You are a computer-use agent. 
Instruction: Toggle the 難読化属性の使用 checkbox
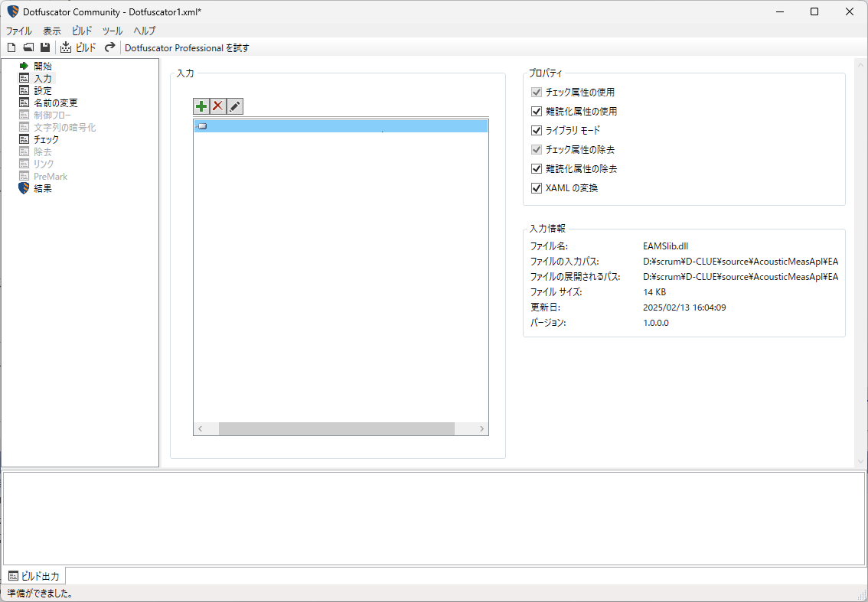(x=536, y=111)
